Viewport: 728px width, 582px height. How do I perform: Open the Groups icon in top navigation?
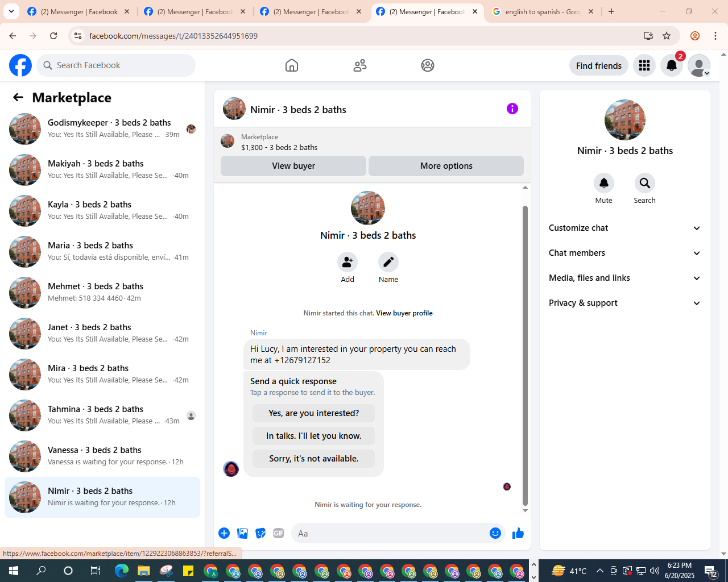click(428, 65)
